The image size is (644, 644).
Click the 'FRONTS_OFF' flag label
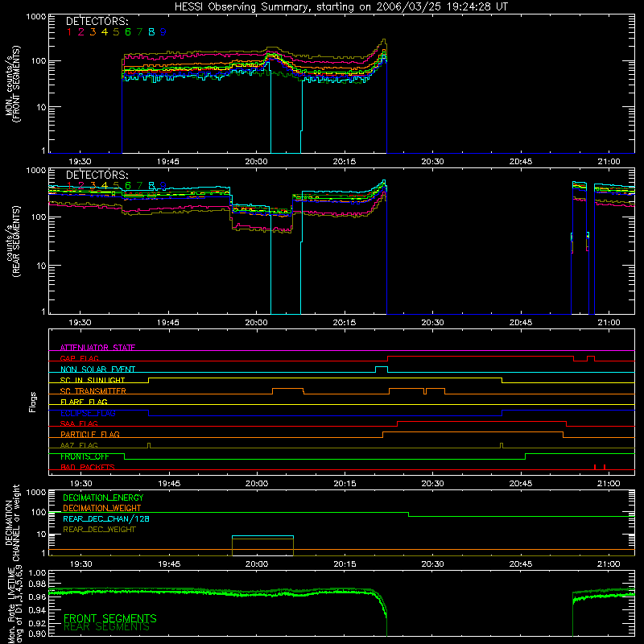tap(85, 456)
